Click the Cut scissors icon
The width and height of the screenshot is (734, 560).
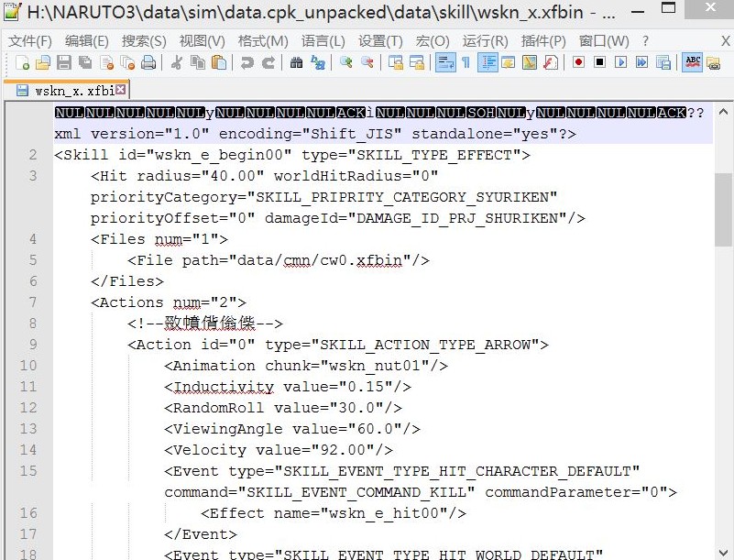click(177, 62)
